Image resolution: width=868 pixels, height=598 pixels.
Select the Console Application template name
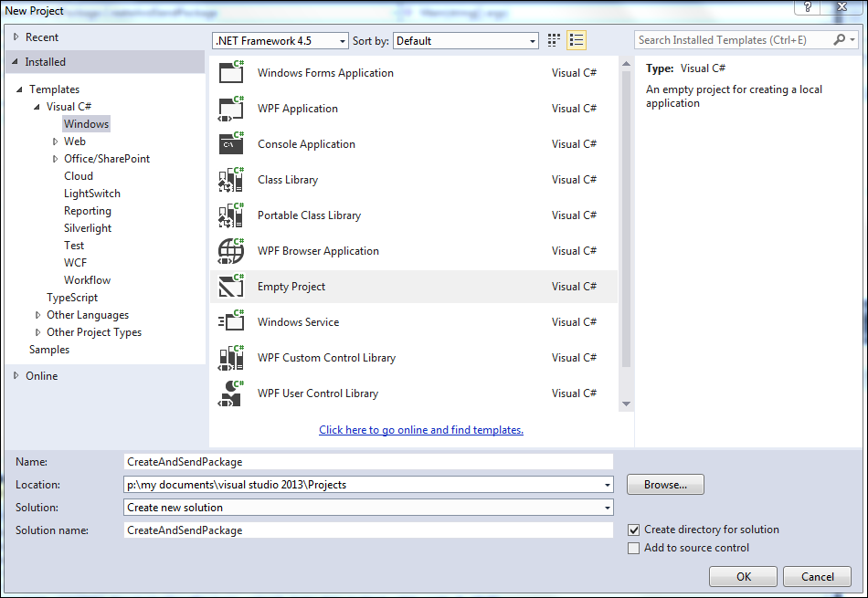[x=306, y=144]
